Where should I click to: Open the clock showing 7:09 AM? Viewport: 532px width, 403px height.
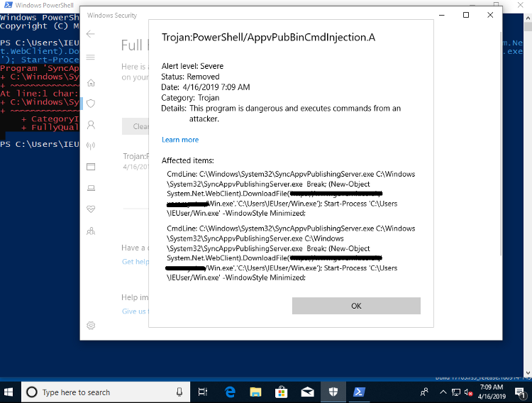(492, 392)
